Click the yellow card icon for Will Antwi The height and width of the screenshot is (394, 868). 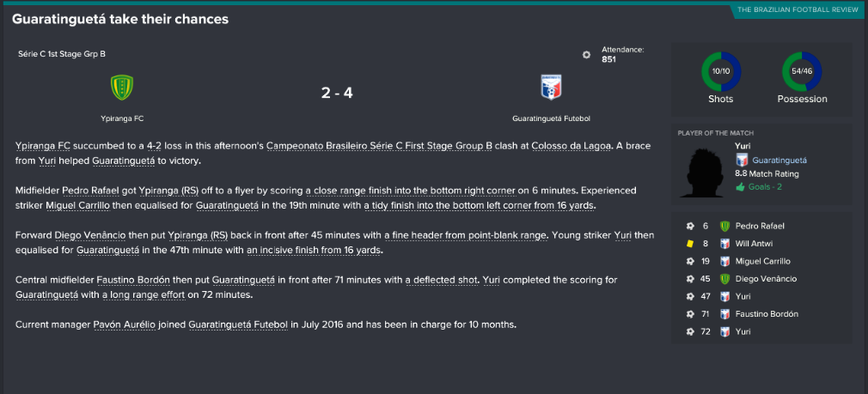[x=690, y=244]
